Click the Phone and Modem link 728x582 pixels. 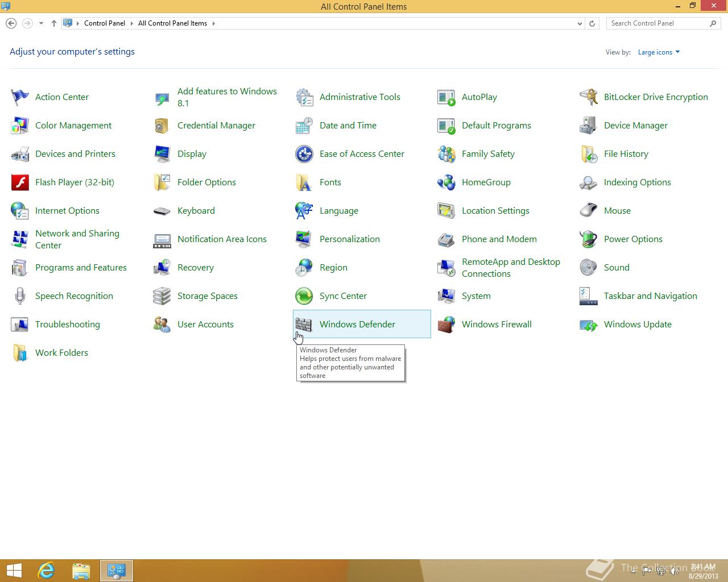click(x=499, y=239)
